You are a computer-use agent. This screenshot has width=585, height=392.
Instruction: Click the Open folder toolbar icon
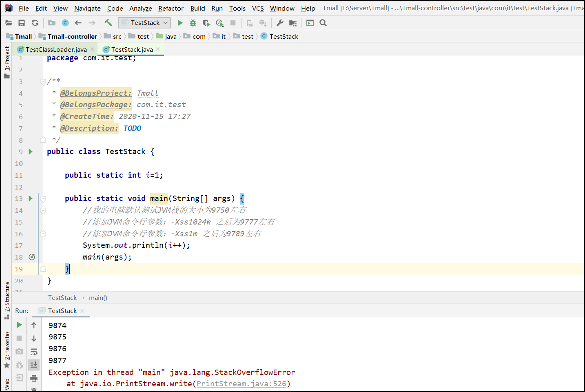click(9, 23)
